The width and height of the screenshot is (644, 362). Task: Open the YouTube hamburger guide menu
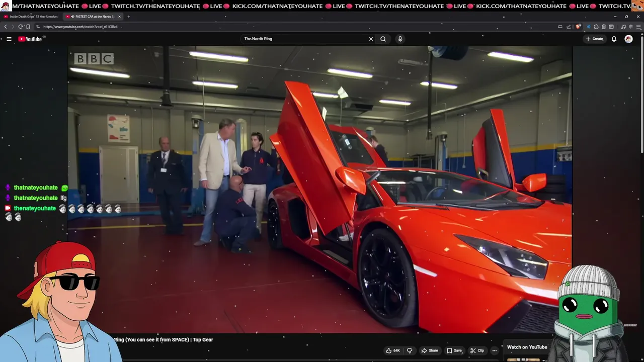click(9, 39)
